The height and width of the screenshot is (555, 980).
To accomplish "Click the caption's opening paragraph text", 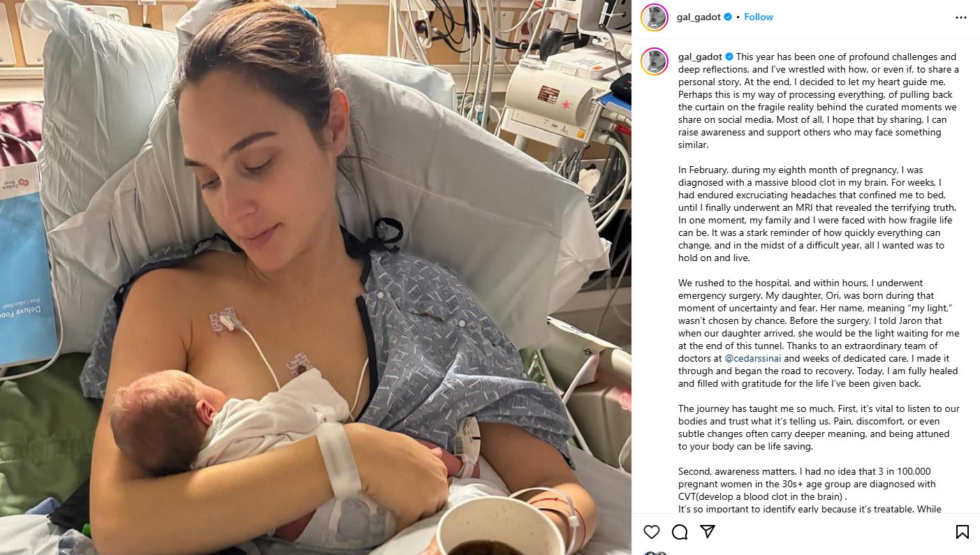I will pos(818,101).
